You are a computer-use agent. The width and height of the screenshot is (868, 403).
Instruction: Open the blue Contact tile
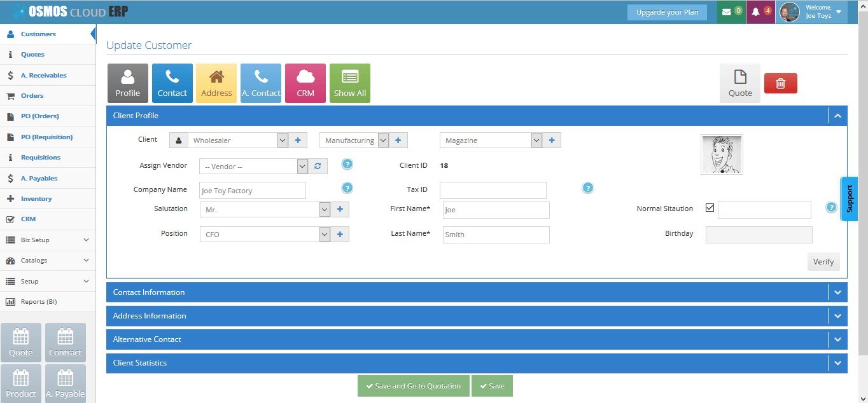click(172, 83)
